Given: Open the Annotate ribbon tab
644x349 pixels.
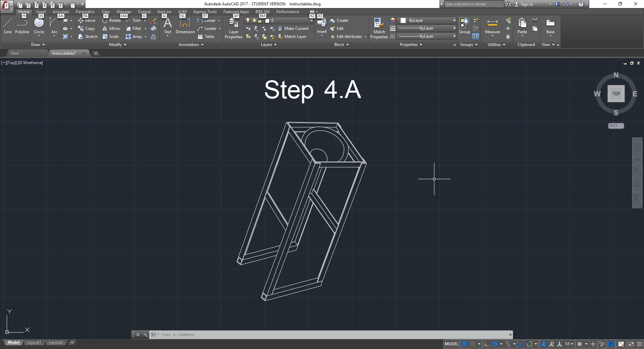Looking at the screenshot, I should (61, 12).
